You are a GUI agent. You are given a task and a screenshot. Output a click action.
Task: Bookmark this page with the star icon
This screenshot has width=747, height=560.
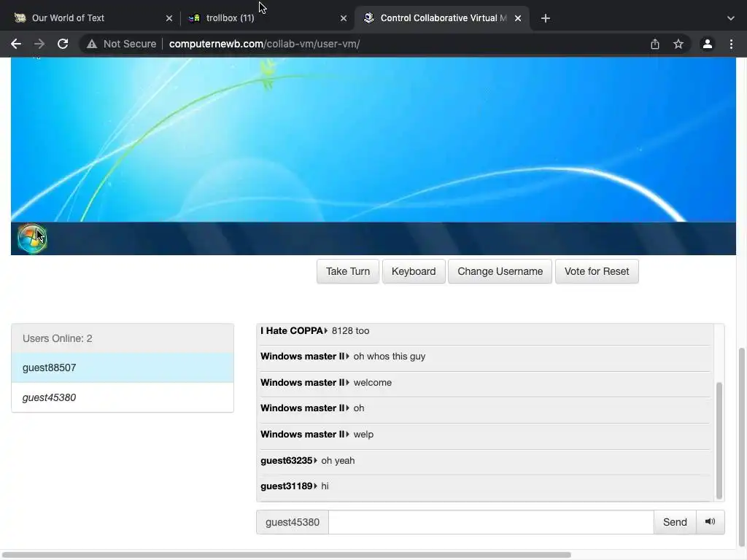tap(678, 44)
